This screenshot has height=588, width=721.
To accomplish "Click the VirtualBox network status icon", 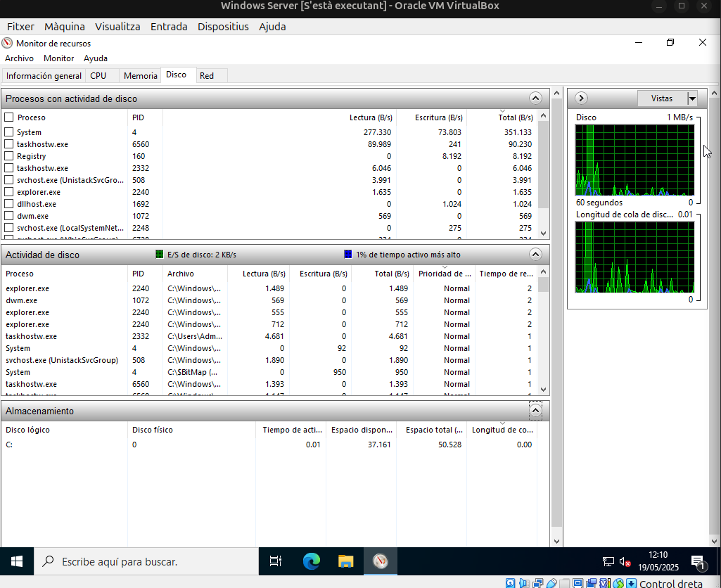I will [x=538, y=584].
